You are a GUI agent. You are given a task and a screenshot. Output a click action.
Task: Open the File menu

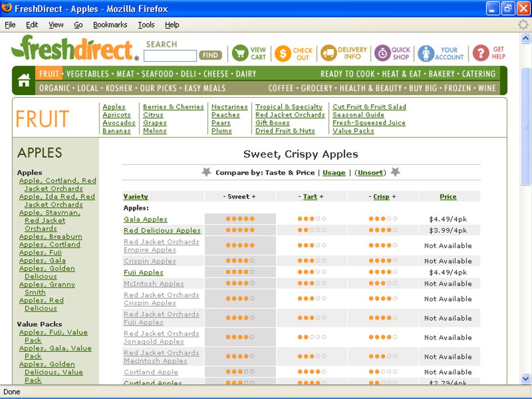10,25
